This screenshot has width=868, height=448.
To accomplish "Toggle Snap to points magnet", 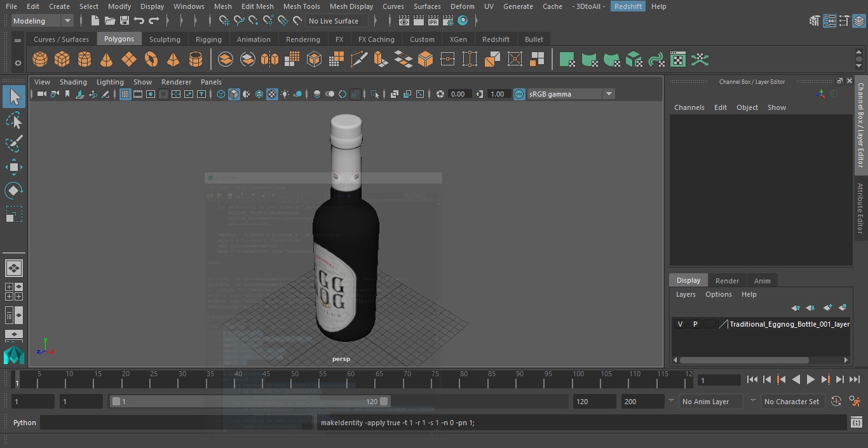I will pyautogui.click(x=254, y=21).
